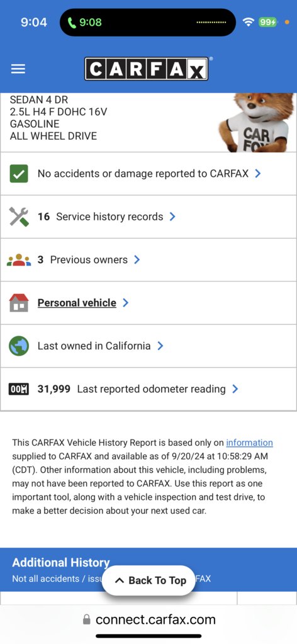This screenshot has height=644, width=297.
Task: Open the Personal vehicle link
Action: tap(77, 303)
